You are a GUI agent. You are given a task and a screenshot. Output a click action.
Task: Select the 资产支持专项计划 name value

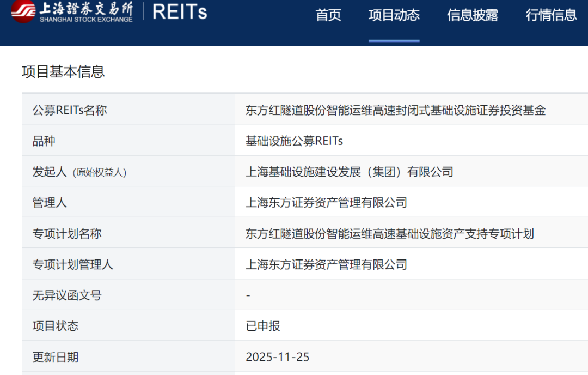[389, 234]
